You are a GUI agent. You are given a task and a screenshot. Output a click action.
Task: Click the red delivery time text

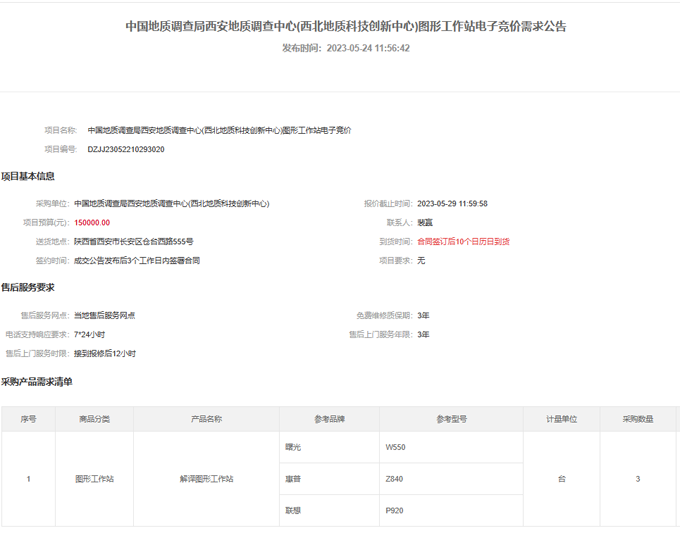463,241
